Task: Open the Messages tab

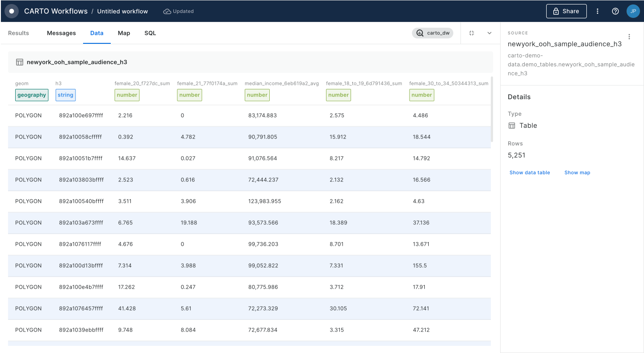Action: [61, 33]
